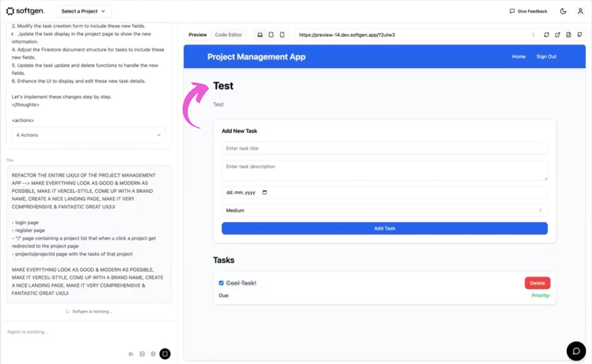Click the Agent is working input box

pyautogui.click(x=88, y=332)
